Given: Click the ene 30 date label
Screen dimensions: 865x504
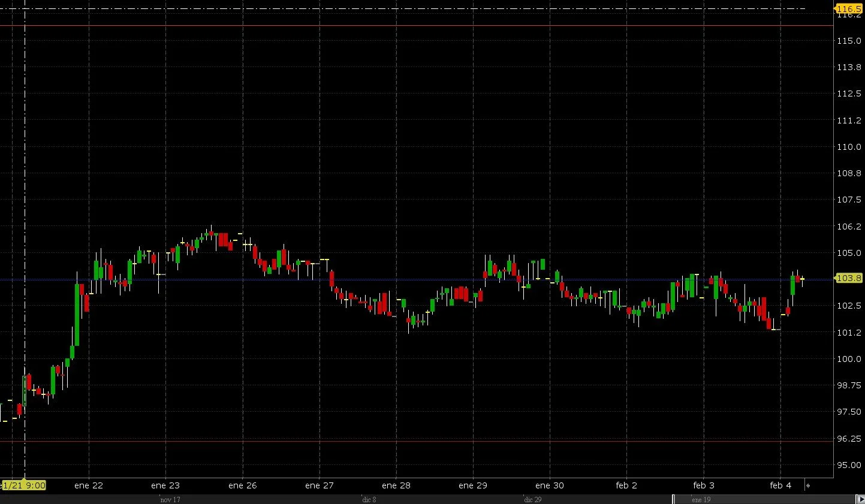Looking at the screenshot, I should click(x=550, y=485).
